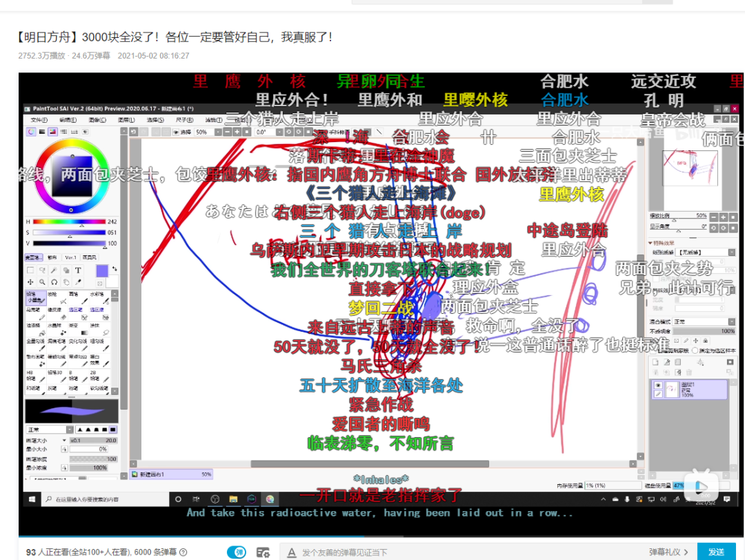The width and height of the screenshot is (745, 560).
Task: Hide 图层1 with its eye icon
Action: [x=658, y=386]
